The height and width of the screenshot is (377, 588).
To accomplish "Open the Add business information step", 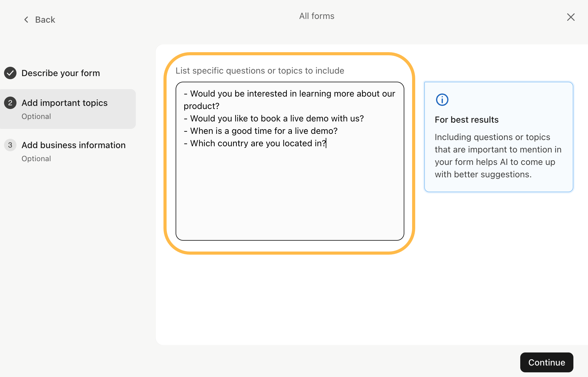I will (x=73, y=145).
